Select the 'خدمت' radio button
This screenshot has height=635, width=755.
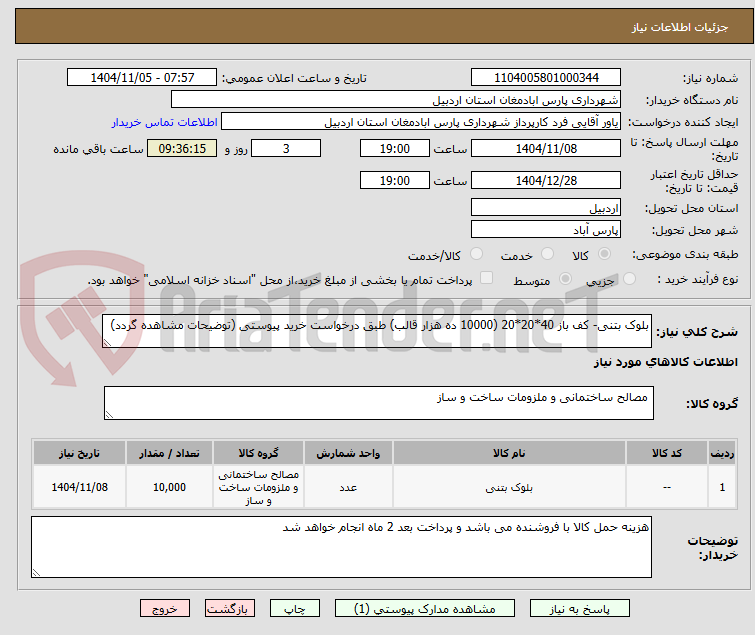pyautogui.click(x=547, y=254)
